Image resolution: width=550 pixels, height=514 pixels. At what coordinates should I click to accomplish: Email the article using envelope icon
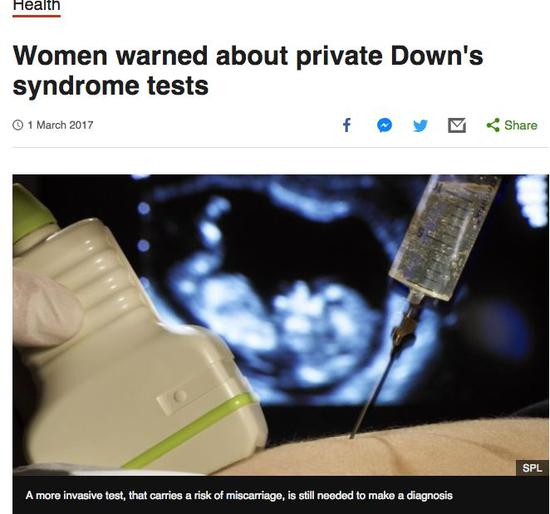click(x=457, y=125)
